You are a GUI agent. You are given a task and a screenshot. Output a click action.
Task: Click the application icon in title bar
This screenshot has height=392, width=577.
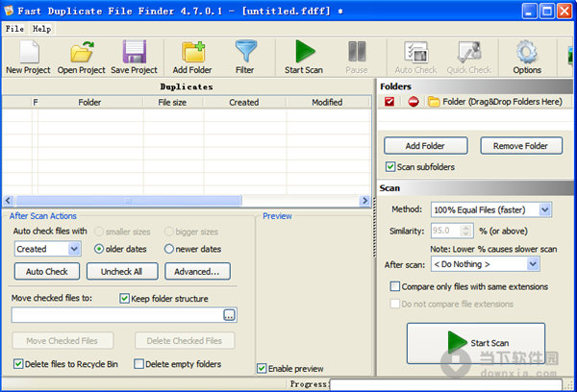pyautogui.click(x=9, y=11)
